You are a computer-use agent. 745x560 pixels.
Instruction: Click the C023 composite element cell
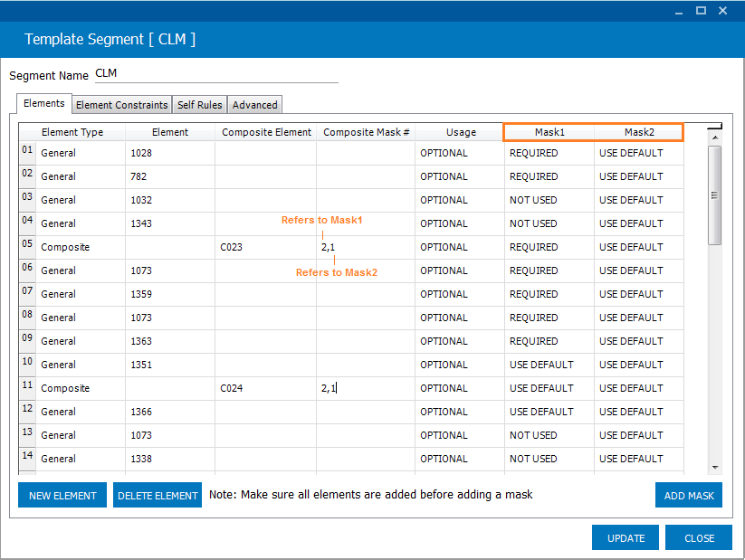pos(265,247)
